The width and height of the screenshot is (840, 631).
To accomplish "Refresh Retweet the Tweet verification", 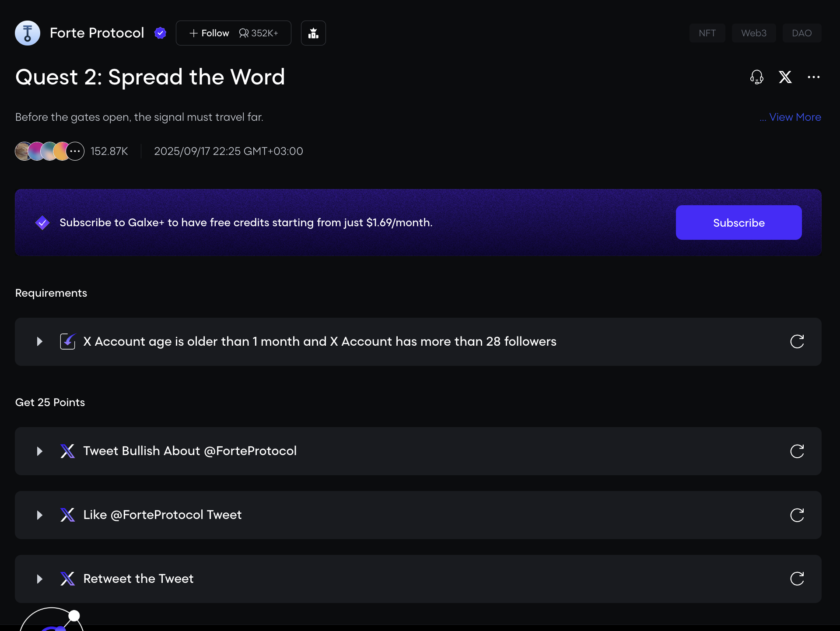I will pos(797,579).
